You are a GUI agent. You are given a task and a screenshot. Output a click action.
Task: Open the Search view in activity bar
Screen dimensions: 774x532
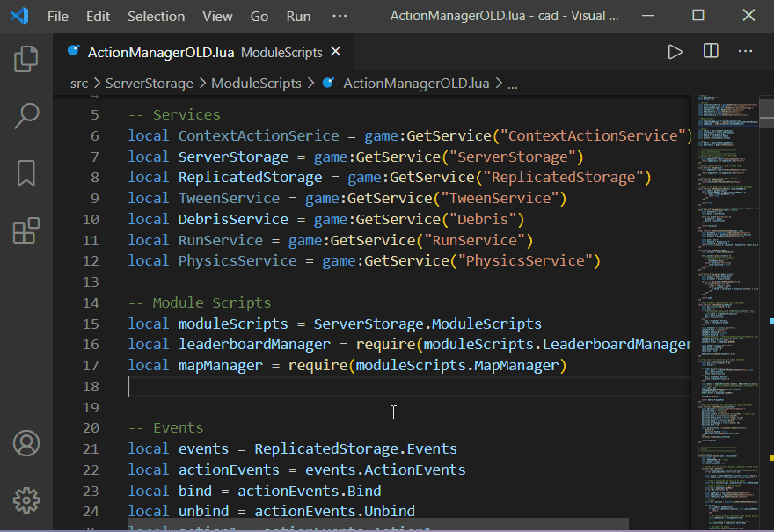(26, 116)
